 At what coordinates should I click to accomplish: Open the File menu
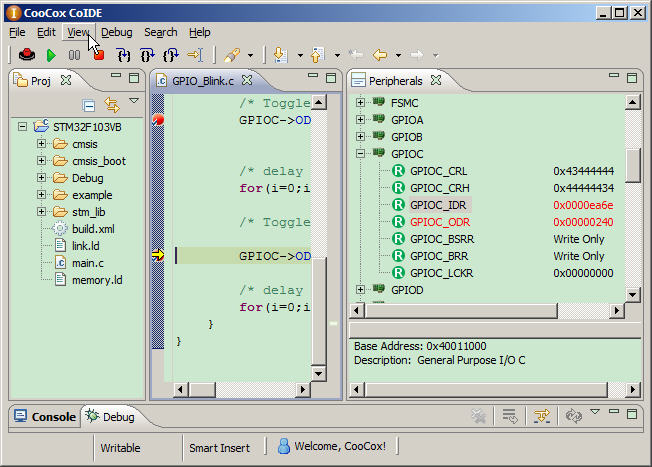(17, 32)
